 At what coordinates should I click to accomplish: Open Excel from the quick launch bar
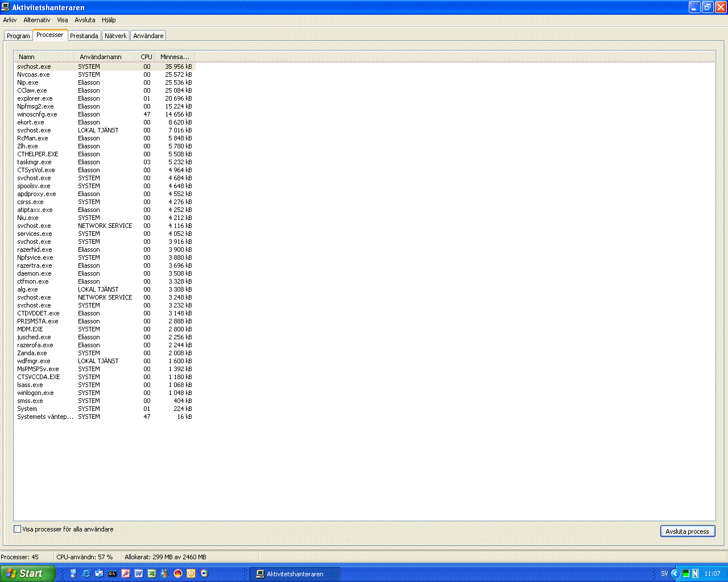pos(152,573)
